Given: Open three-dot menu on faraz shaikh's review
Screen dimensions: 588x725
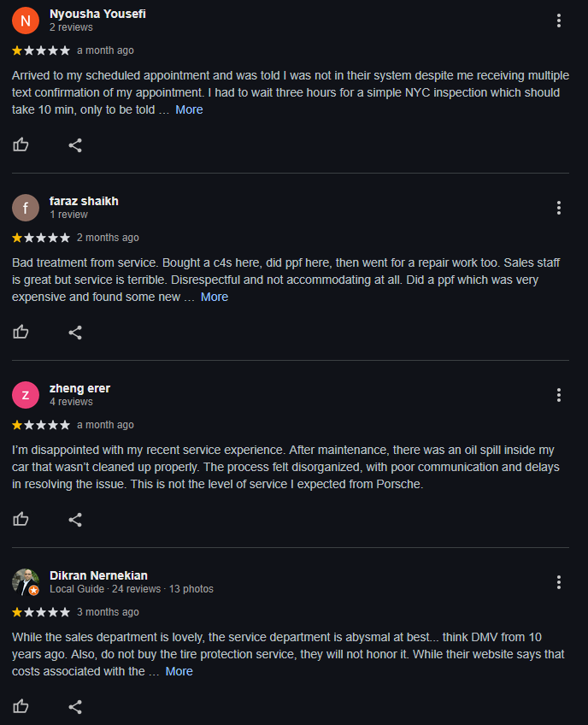Looking at the screenshot, I should 558,208.
